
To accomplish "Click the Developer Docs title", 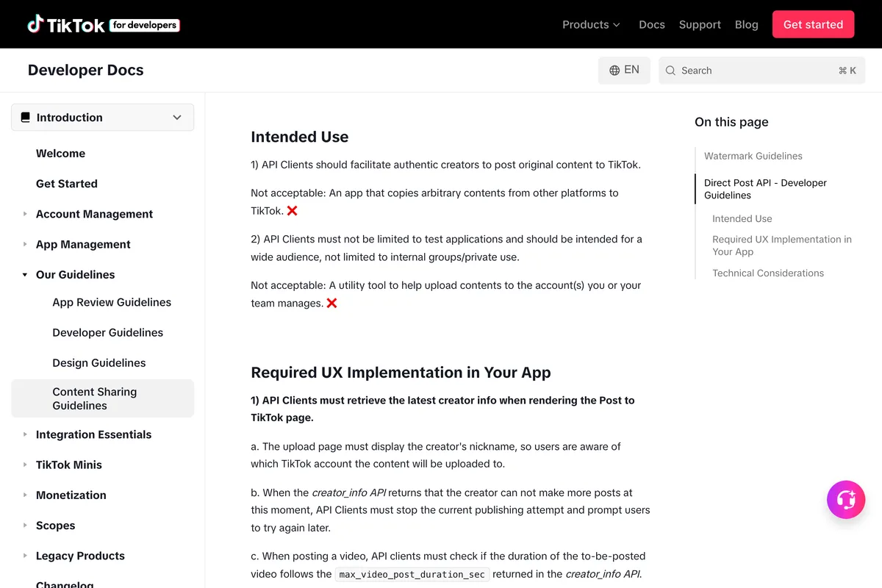I will [x=86, y=70].
